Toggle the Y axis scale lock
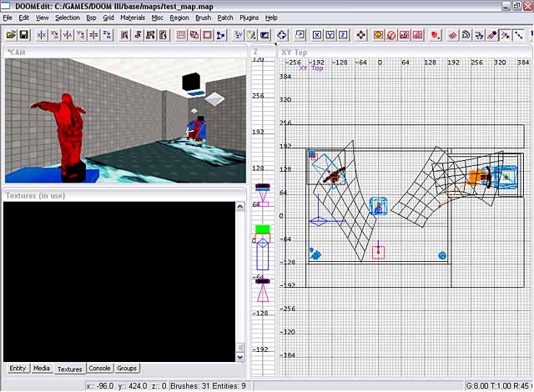This screenshot has height=392, width=534. (330, 35)
